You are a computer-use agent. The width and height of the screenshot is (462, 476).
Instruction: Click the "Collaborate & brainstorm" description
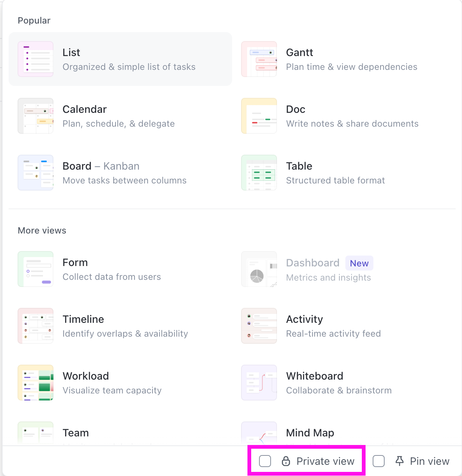point(339,390)
